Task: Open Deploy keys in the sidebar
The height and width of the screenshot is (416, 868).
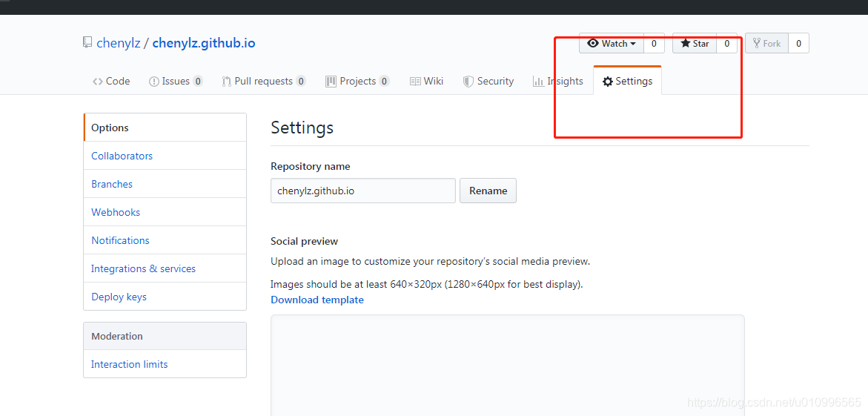Action: [x=165, y=297]
